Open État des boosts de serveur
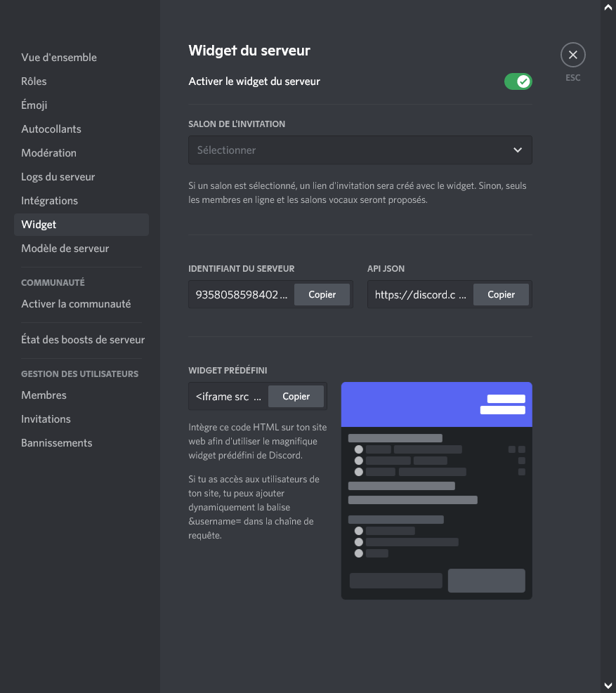 83,340
